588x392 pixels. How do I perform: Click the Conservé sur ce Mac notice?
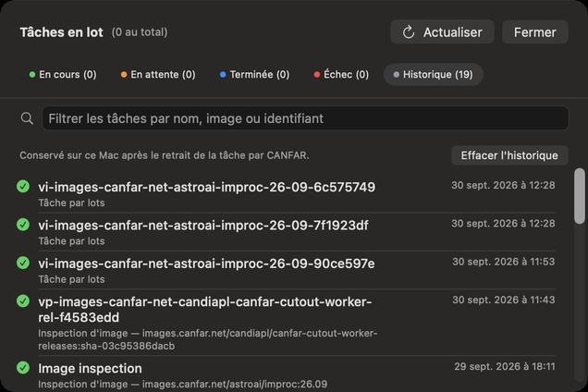pos(165,155)
